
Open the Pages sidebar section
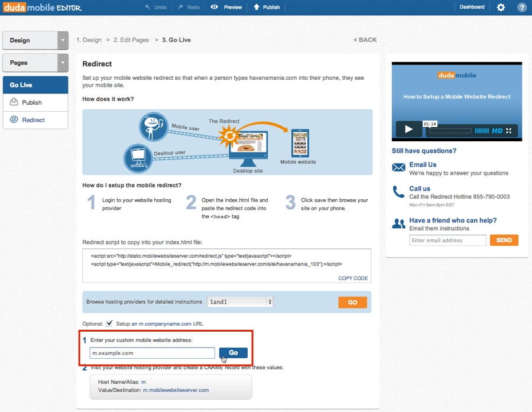point(30,63)
